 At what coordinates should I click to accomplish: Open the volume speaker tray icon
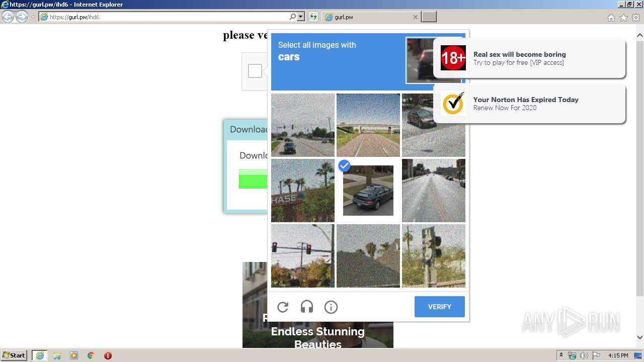pos(584,355)
